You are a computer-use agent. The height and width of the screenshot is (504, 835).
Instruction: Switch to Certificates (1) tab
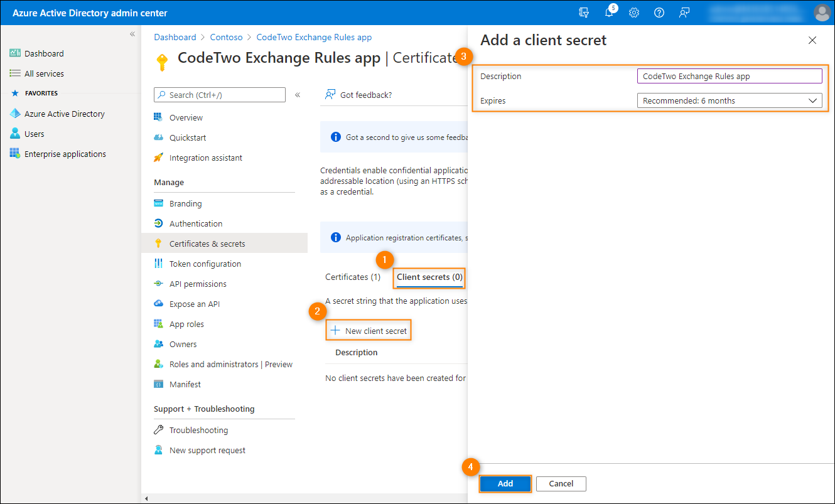[x=353, y=277]
